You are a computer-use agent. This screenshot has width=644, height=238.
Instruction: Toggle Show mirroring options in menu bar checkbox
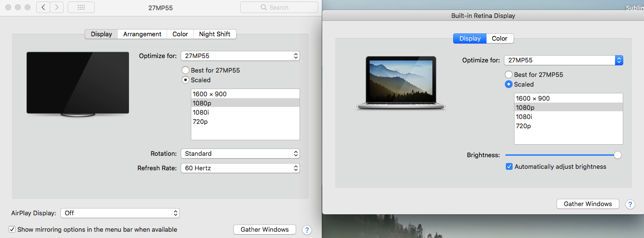(x=12, y=229)
